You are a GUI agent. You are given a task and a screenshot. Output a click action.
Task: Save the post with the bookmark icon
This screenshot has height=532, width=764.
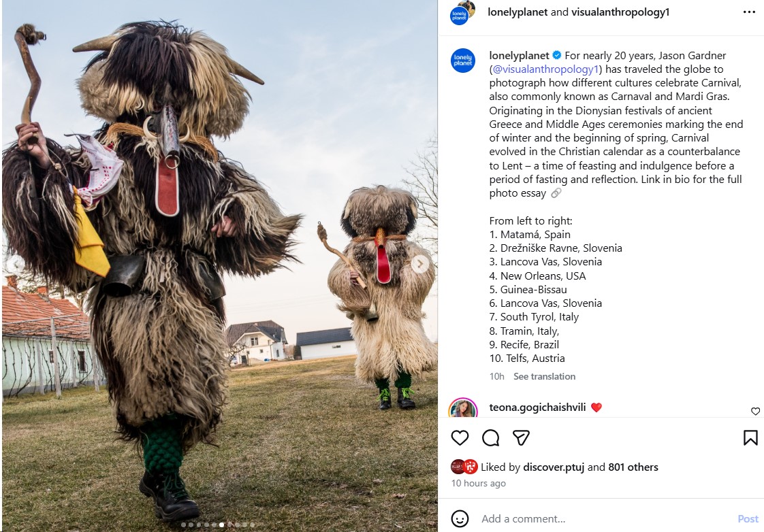coord(750,437)
